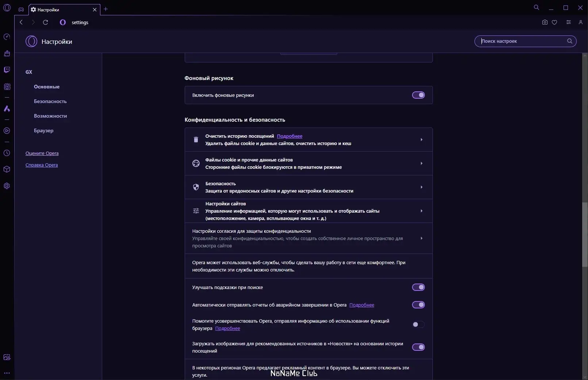Enable Помогите усовершенствовать Opera toggle
The image size is (588, 380).
pos(418,324)
